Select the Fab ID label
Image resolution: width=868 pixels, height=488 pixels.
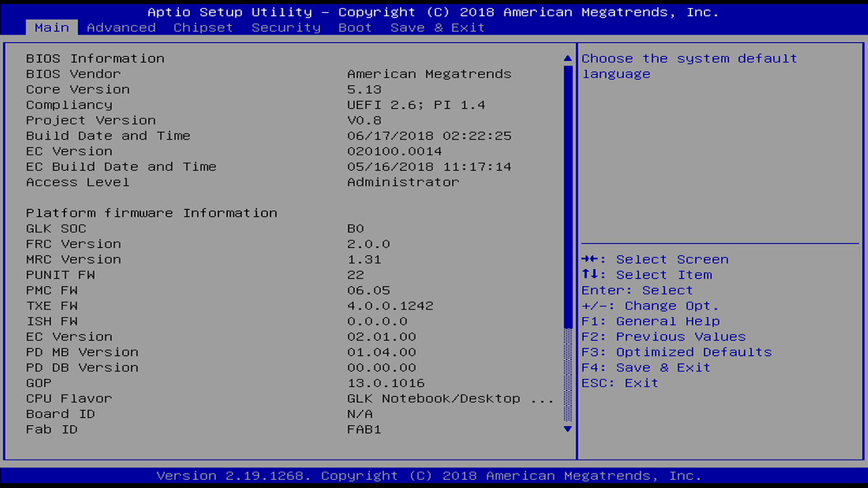(52, 430)
